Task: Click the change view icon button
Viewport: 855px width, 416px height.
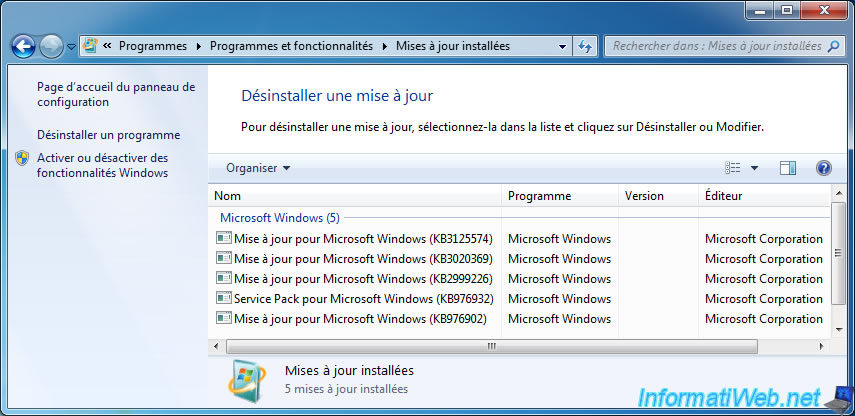Action: coord(732,168)
